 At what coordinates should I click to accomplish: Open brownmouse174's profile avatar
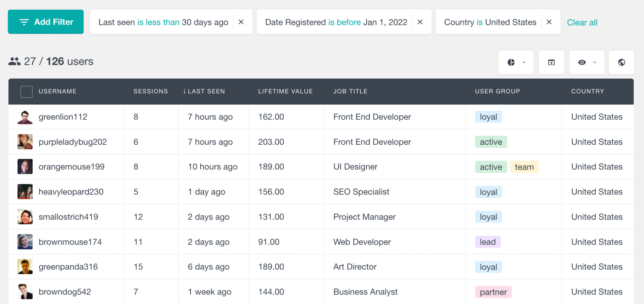click(x=25, y=242)
